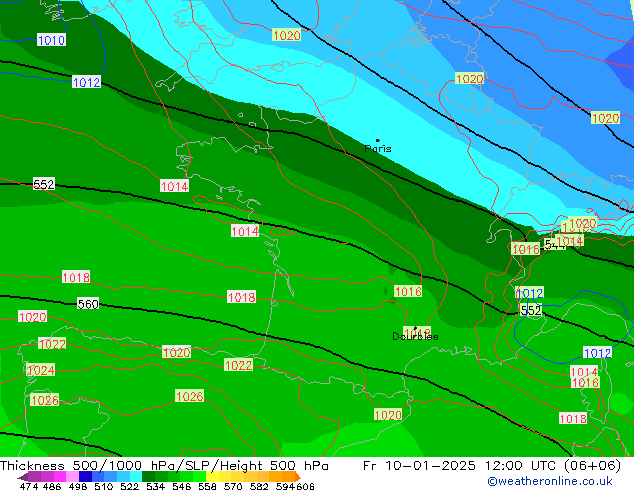Screen dimensions: 634x490
Task: Pick the dark blue legend swatch
Action: 85,476
